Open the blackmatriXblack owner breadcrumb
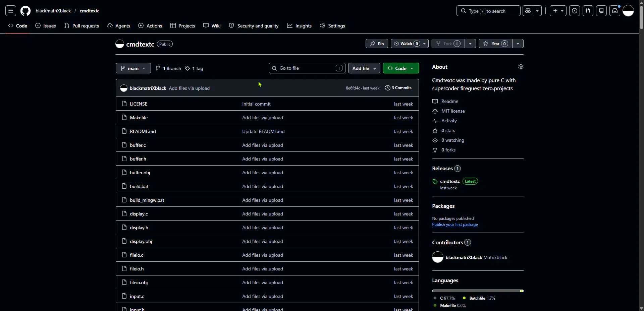 [x=53, y=11]
